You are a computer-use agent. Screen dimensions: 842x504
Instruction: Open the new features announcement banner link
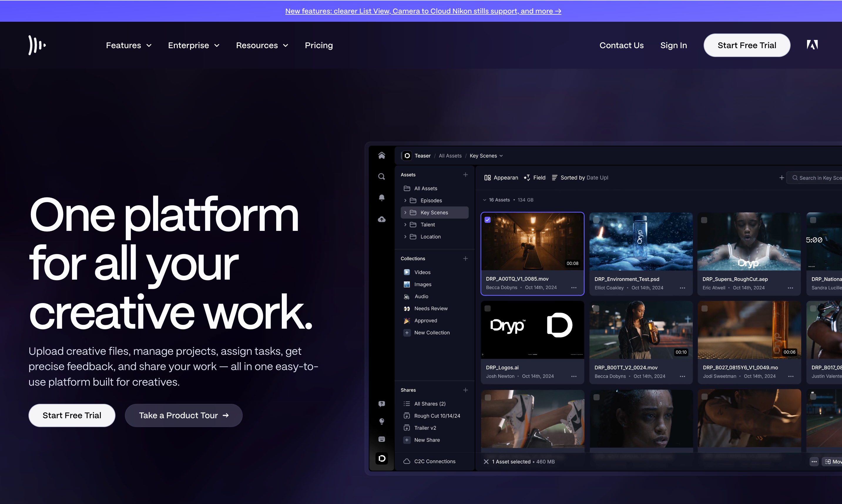[x=423, y=11]
